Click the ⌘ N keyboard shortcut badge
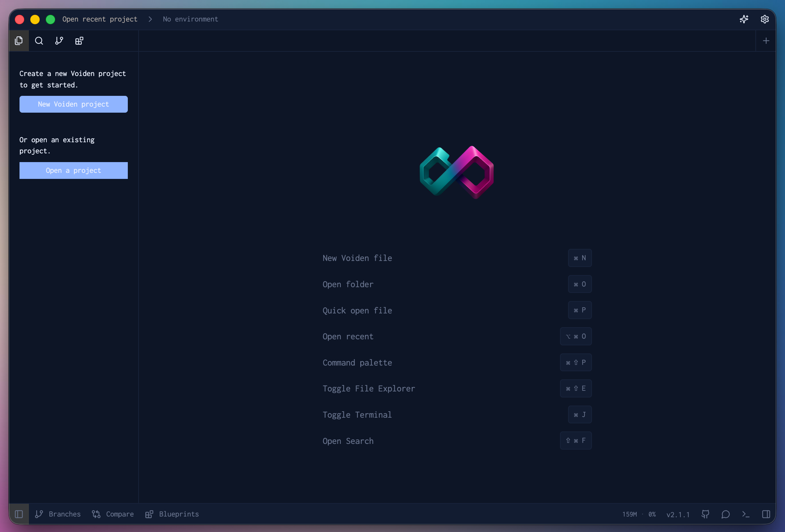The image size is (785, 532). pyautogui.click(x=580, y=258)
